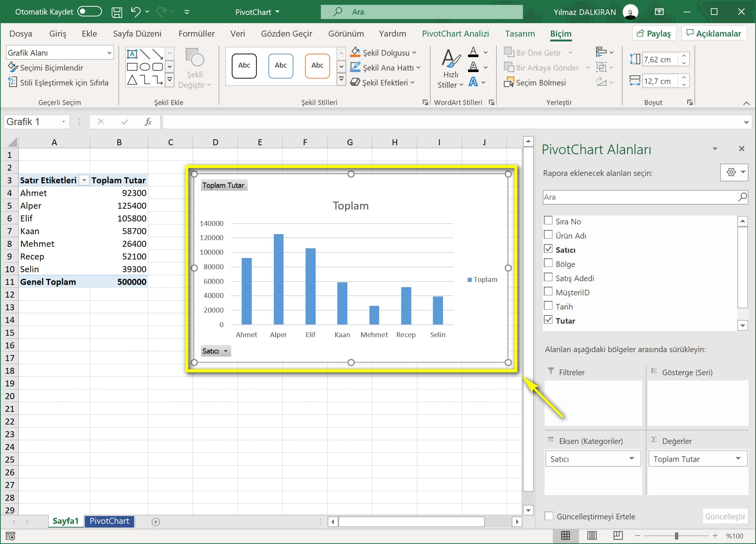Open Hızlı Stiller WordArt gallery
This screenshot has width=756, height=544.
[x=450, y=69]
